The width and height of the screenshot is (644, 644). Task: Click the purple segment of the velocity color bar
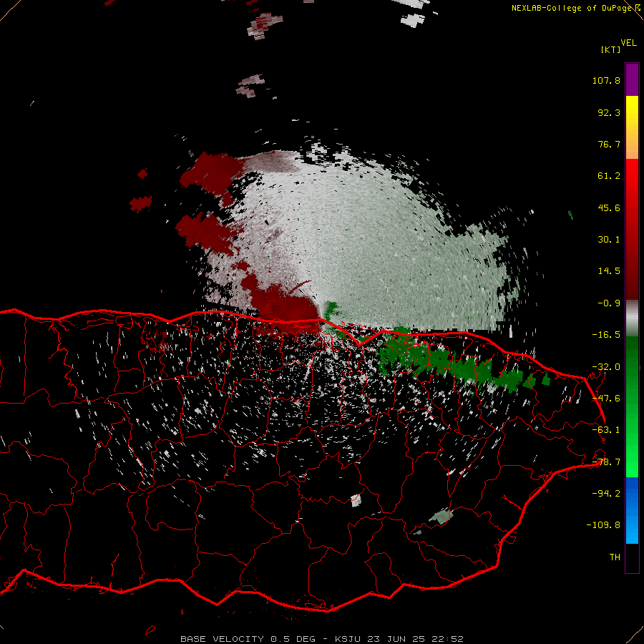click(632, 80)
